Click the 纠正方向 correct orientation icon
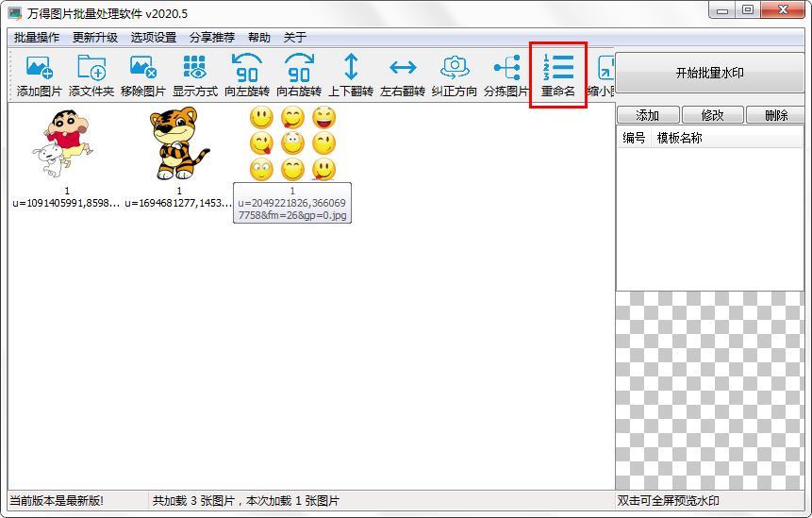The height and width of the screenshot is (518, 812). (x=455, y=75)
